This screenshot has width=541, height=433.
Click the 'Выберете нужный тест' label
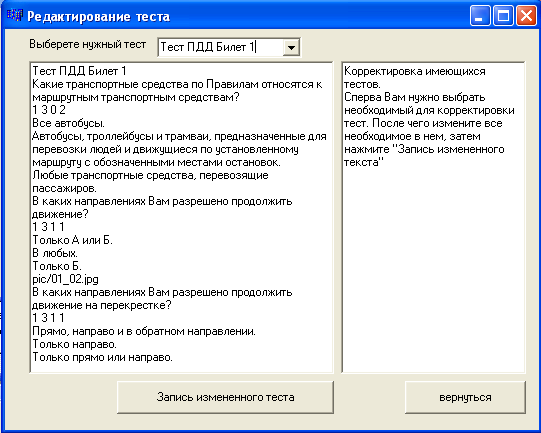88,44
